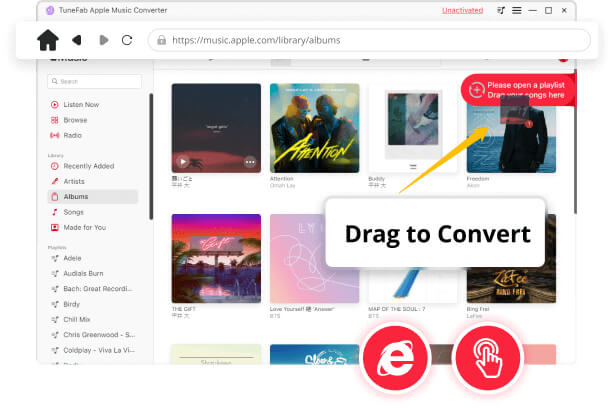
Task: Select Songs in library
Action: 73,212
